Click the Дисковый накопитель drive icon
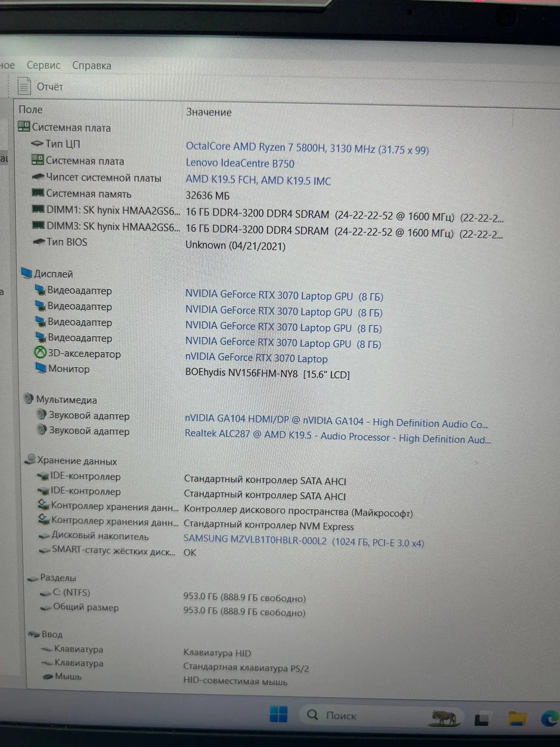 (x=44, y=536)
